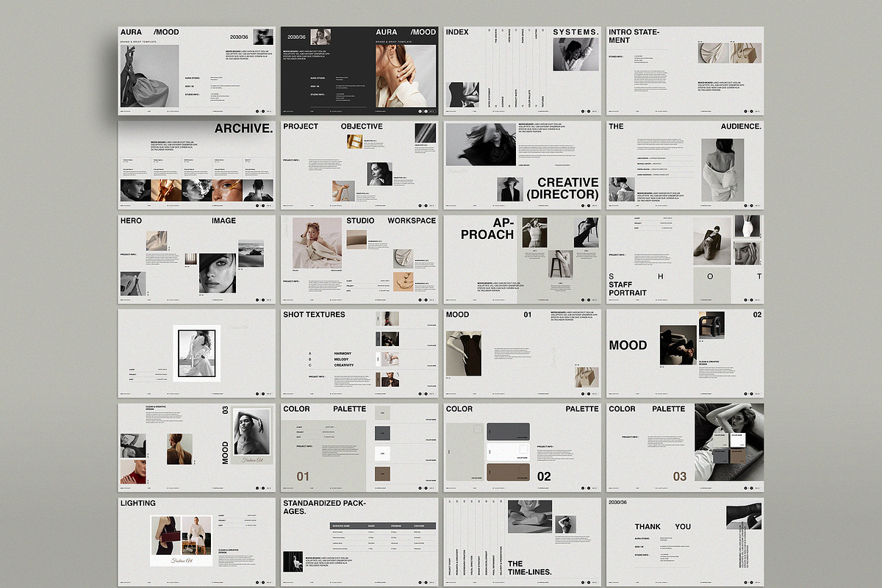The height and width of the screenshot is (588, 882).
Task: Click 2030/36 on the dark cover slide
Action: 297,36
